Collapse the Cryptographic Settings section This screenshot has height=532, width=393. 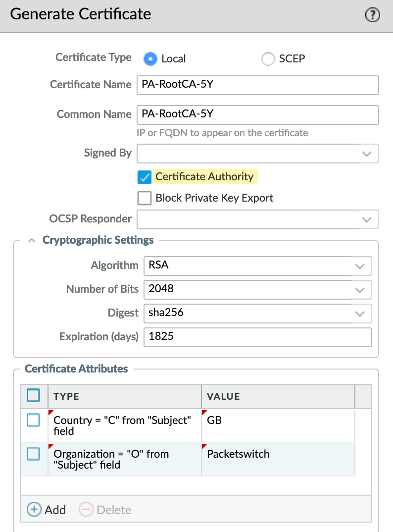click(32, 240)
